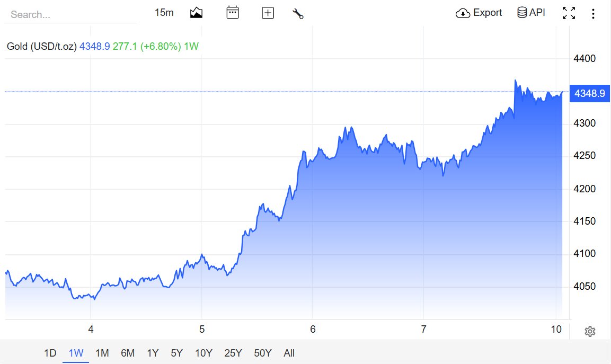The width and height of the screenshot is (611, 364).
Task: Click the Search input field
Action: [x=70, y=15]
